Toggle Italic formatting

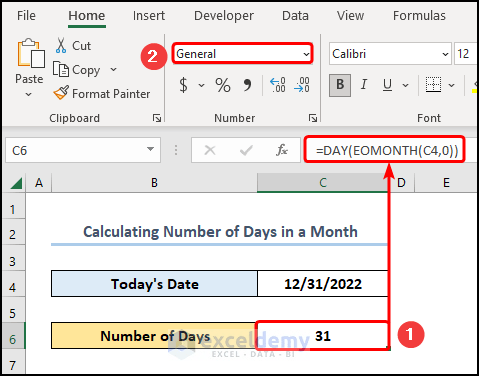coord(364,85)
